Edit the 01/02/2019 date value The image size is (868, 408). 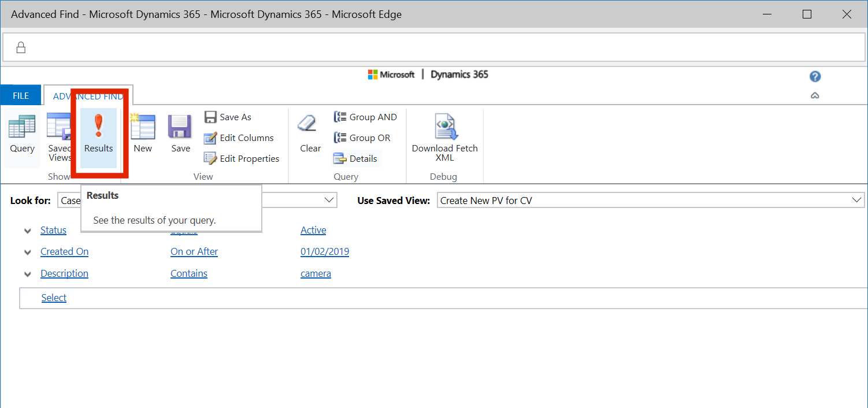tap(325, 251)
